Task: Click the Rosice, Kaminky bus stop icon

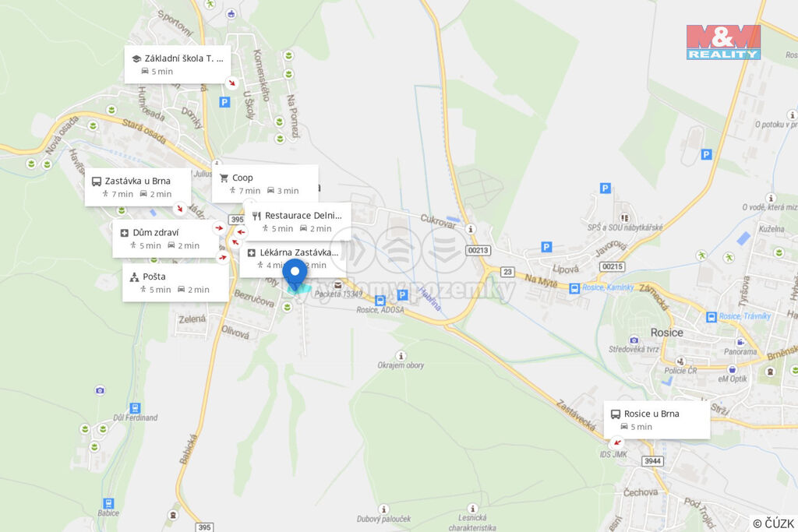Action: pyautogui.click(x=574, y=288)
